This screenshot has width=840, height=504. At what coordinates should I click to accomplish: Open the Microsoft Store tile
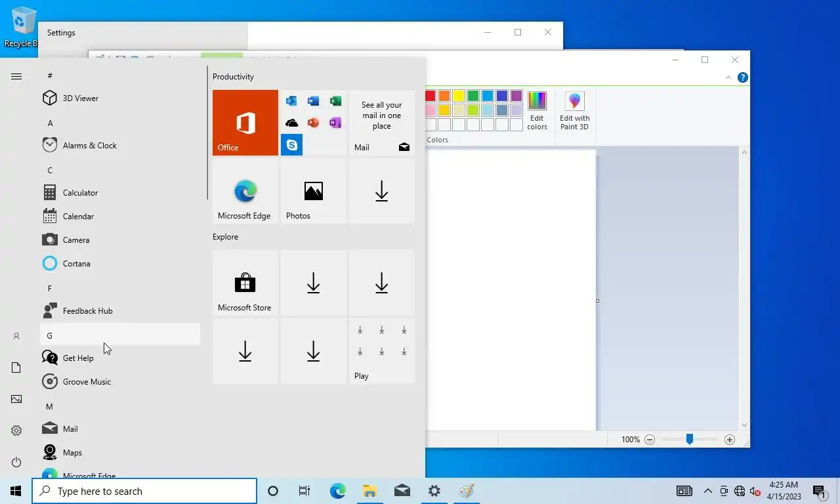(245, 283)
